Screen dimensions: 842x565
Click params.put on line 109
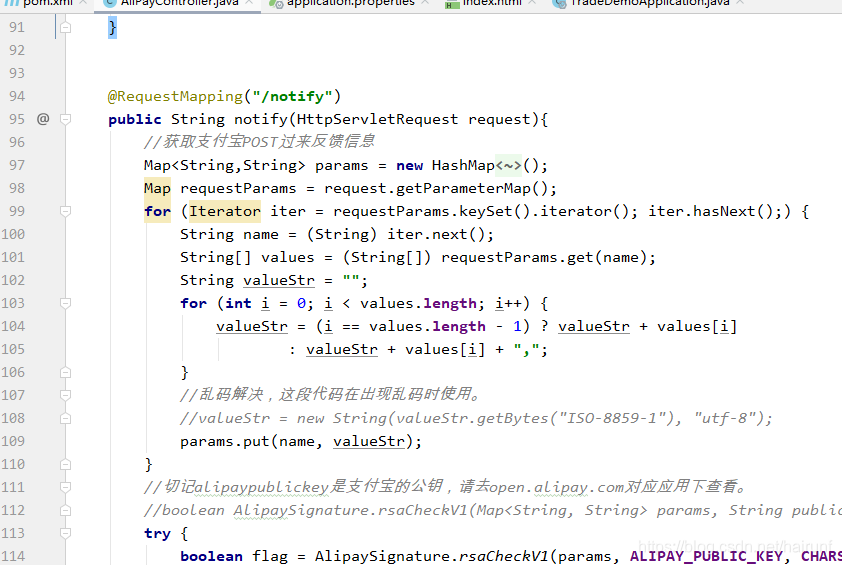(x=224, y=442)
